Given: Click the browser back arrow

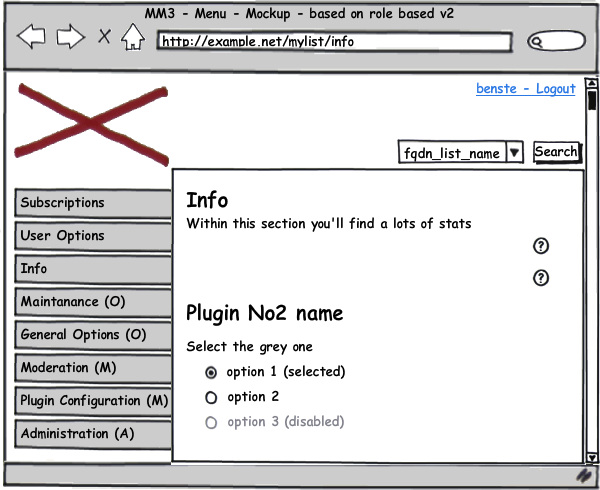Looking at the screenshot, I should 32,38.
